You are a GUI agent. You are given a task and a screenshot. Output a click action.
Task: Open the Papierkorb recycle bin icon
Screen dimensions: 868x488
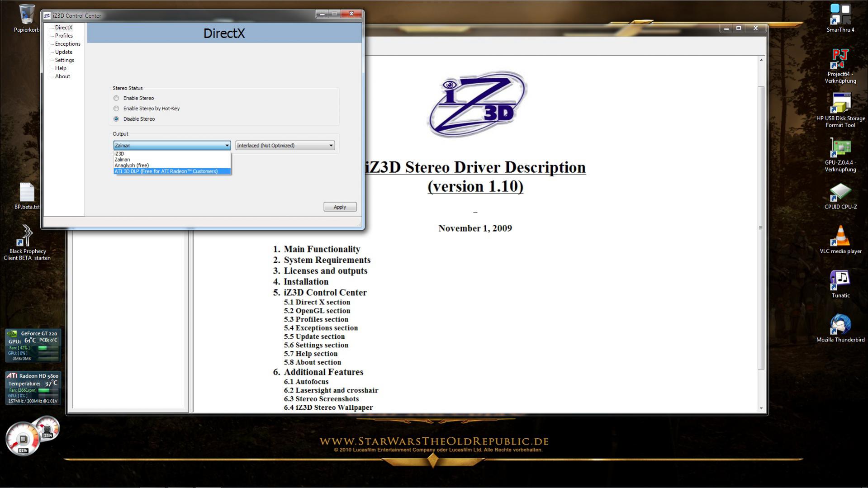(27, 19)
